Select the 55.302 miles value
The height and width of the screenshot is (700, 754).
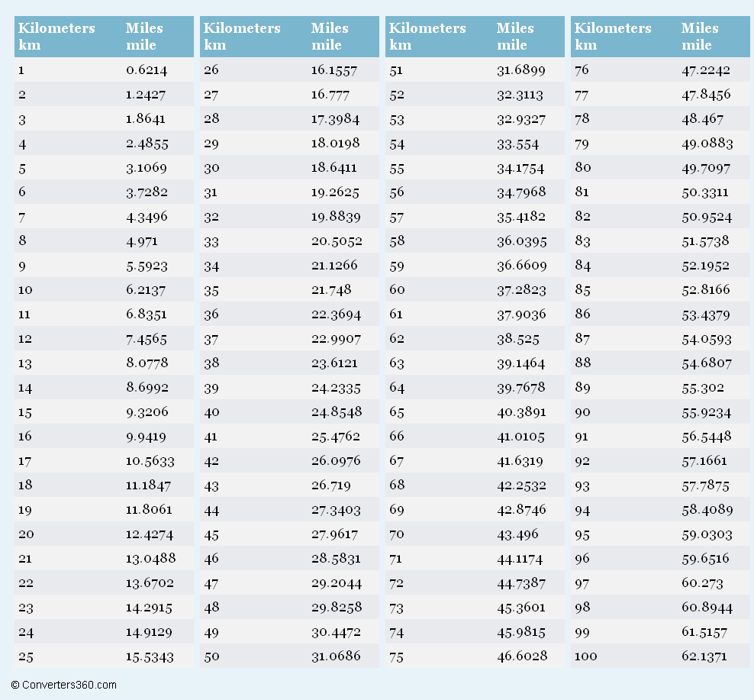click(x=703, y=388)
